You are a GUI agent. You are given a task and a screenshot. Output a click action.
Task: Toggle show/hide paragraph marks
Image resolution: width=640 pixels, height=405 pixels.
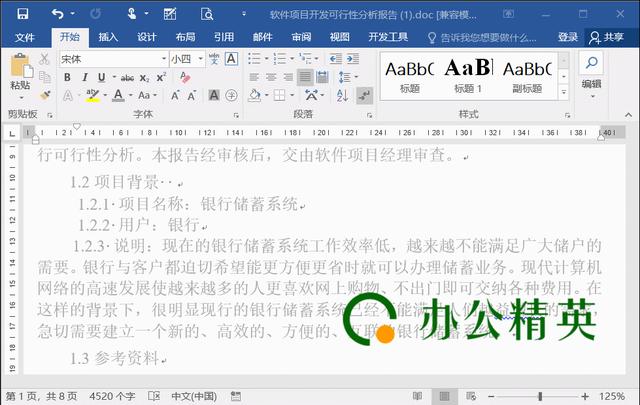pos(364,96)
